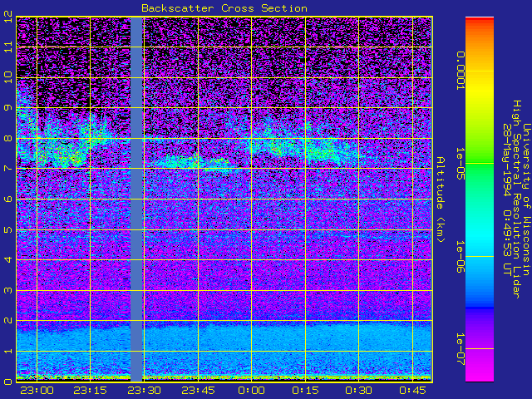This screenshot has height=399, width=532.
Task: Click altitude label 10 on left axis
Action: 8,77
